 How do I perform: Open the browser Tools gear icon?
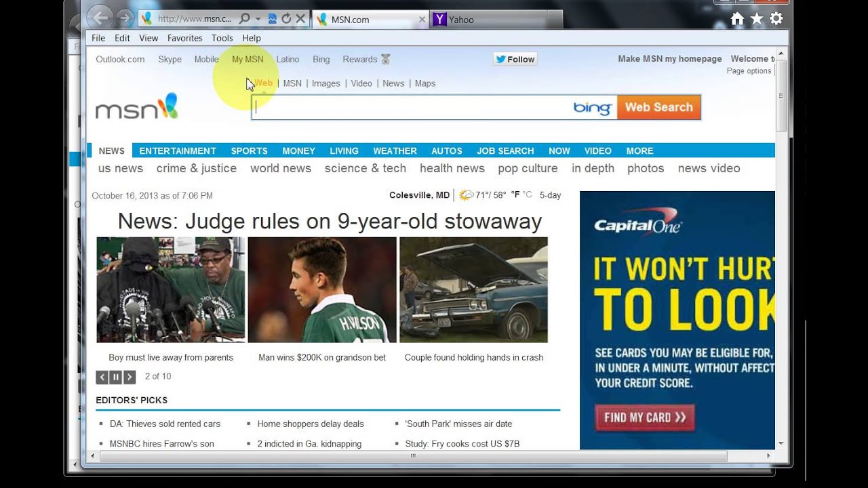776,19
